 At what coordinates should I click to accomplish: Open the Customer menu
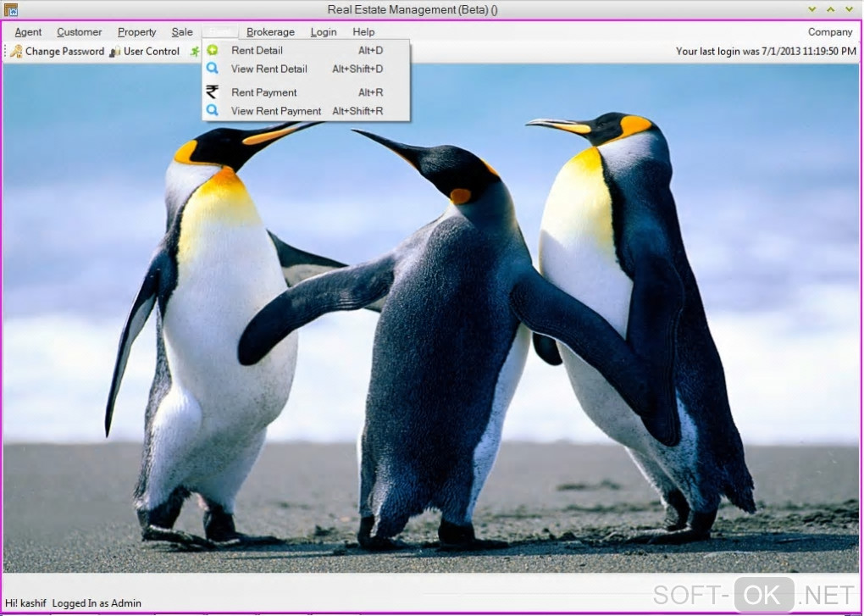tap(80, 32)
